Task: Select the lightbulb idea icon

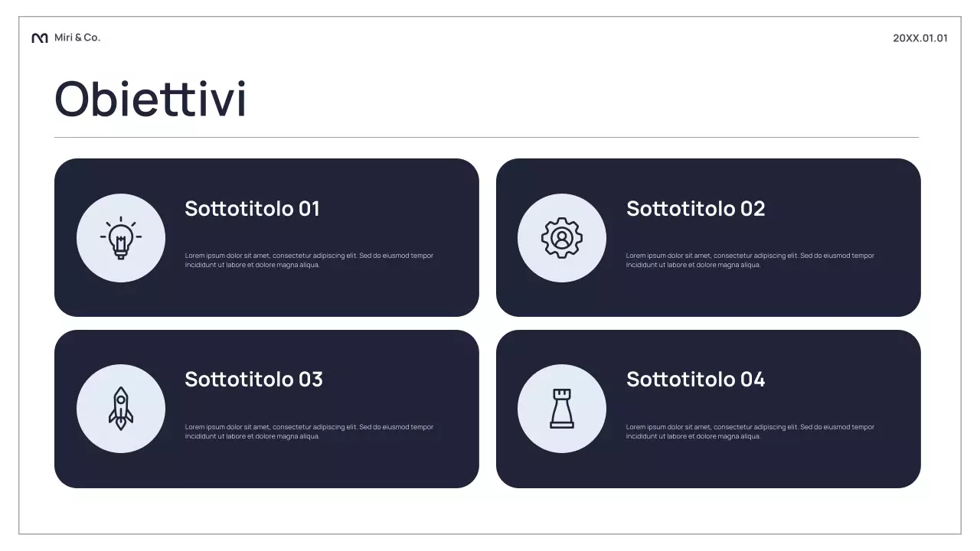Action: tap(121, 238)
